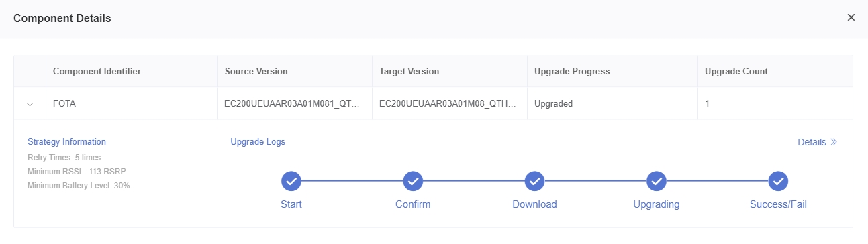
Task: Click the FOTA component identifier cell
Action: coord(132,104)
